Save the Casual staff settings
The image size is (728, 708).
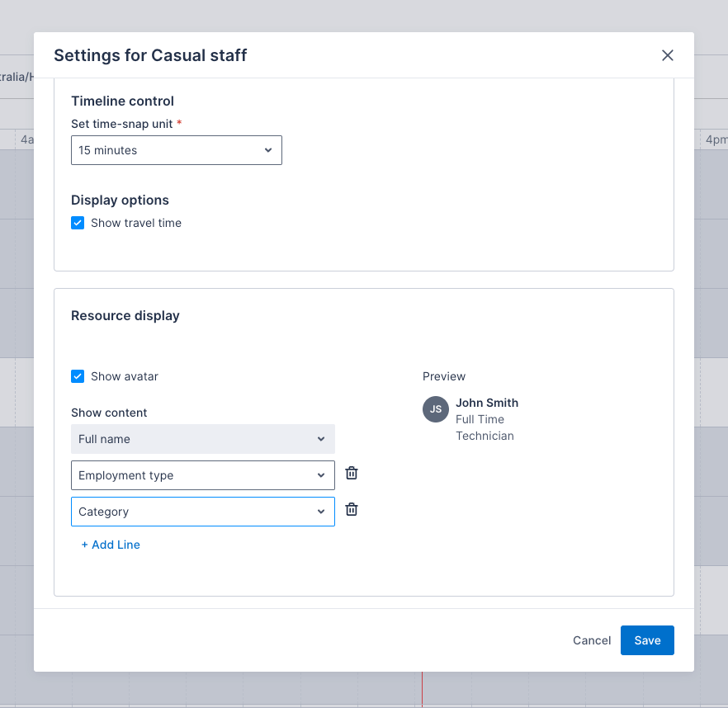coord(647,640)
